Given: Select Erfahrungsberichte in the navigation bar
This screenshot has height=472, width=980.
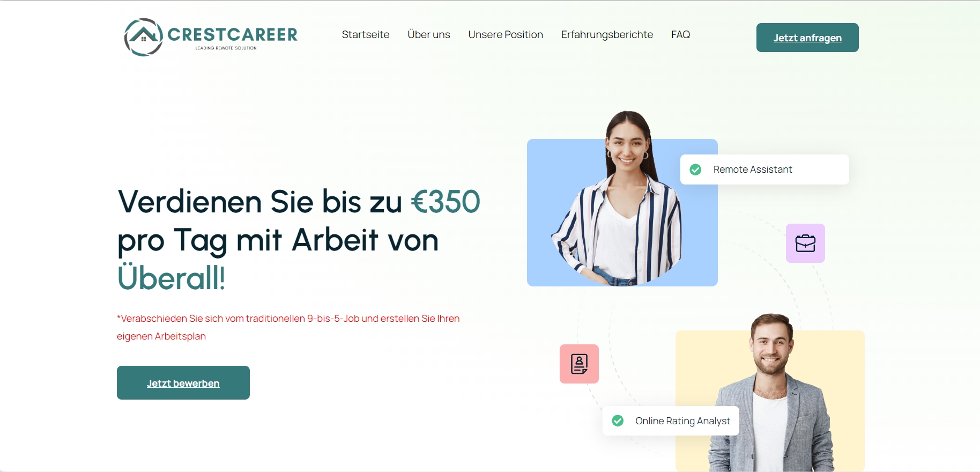Looking at the screenshot, I should [607, 34].
